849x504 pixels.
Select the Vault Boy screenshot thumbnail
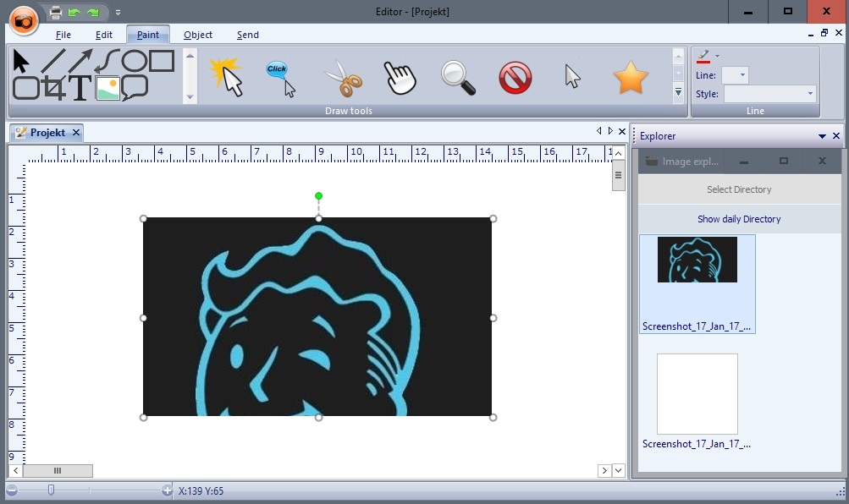697,284
